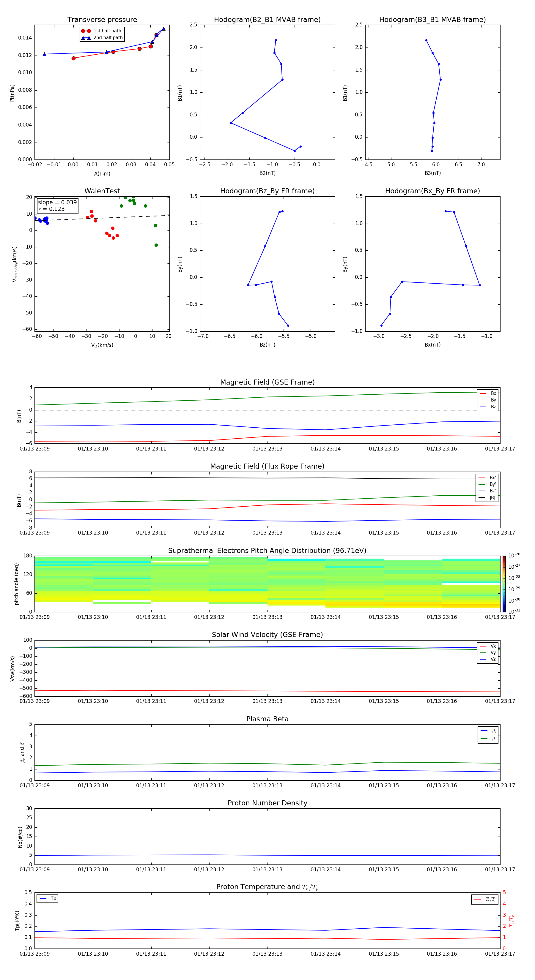Click the "WalenTest" plot title

coord(102,191)
